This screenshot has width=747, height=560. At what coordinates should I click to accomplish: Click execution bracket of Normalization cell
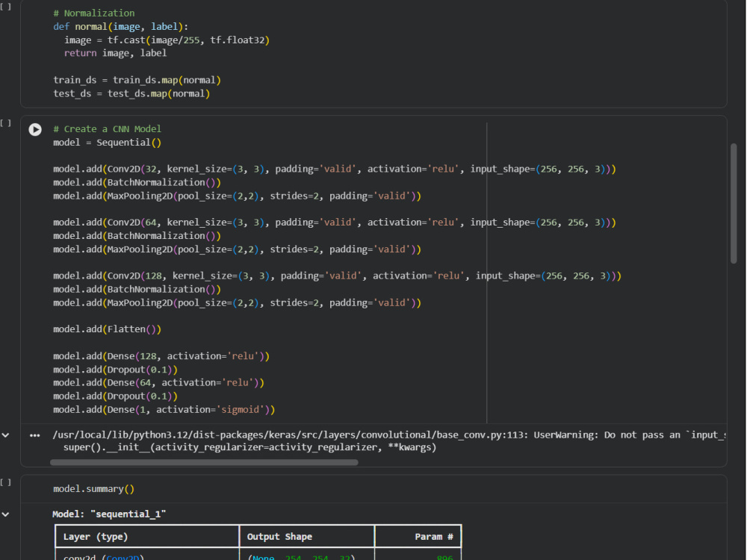click(x=6, y=7)
